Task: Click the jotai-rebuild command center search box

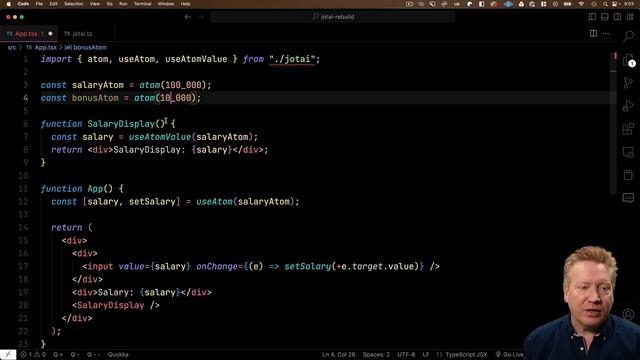Action: coord(332,17)
